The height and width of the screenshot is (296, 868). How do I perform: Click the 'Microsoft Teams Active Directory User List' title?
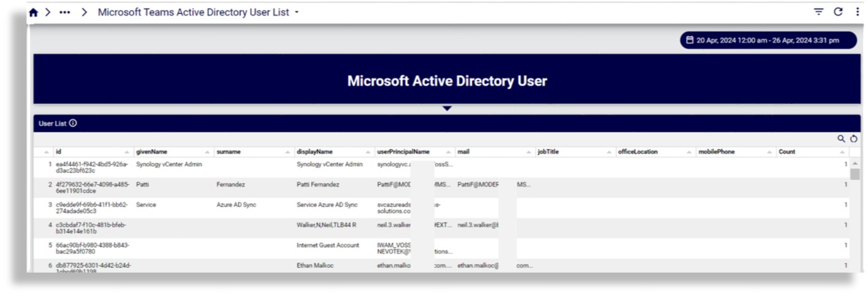point(193,12)
